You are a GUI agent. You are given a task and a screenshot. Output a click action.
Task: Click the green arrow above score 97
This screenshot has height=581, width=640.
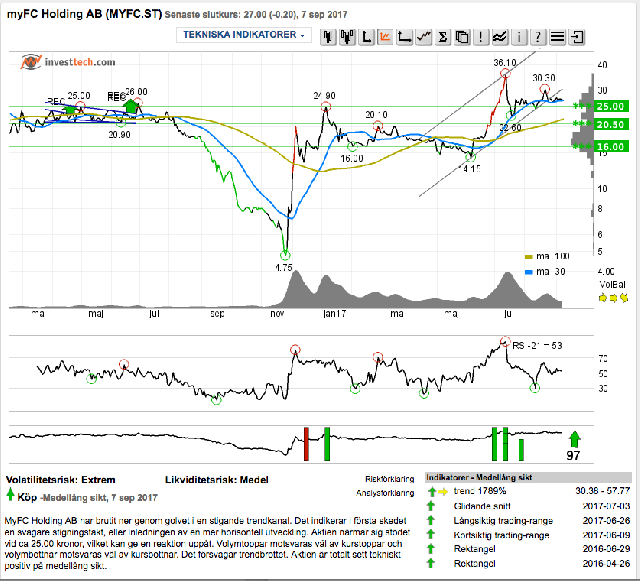574,439
